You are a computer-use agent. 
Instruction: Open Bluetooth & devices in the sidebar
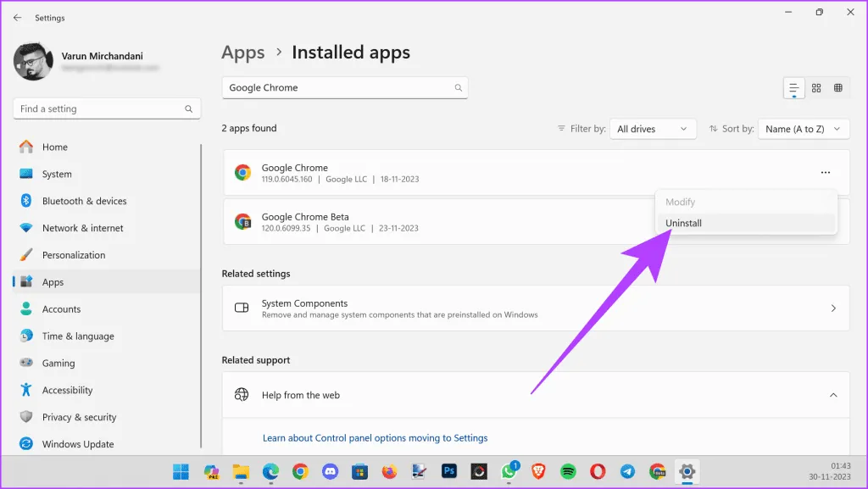[84, 201]
